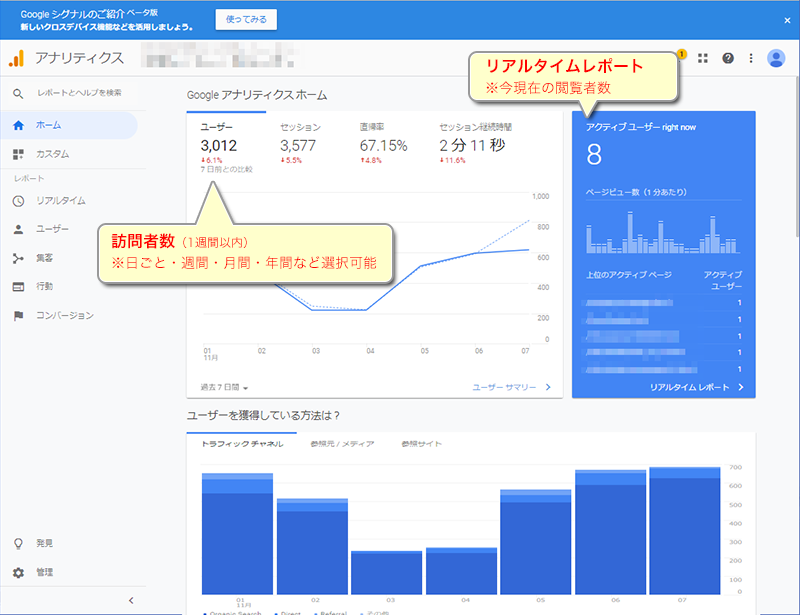
Task: Open 発見 lightbulb item in sidebar
Action: pos(44,543)
